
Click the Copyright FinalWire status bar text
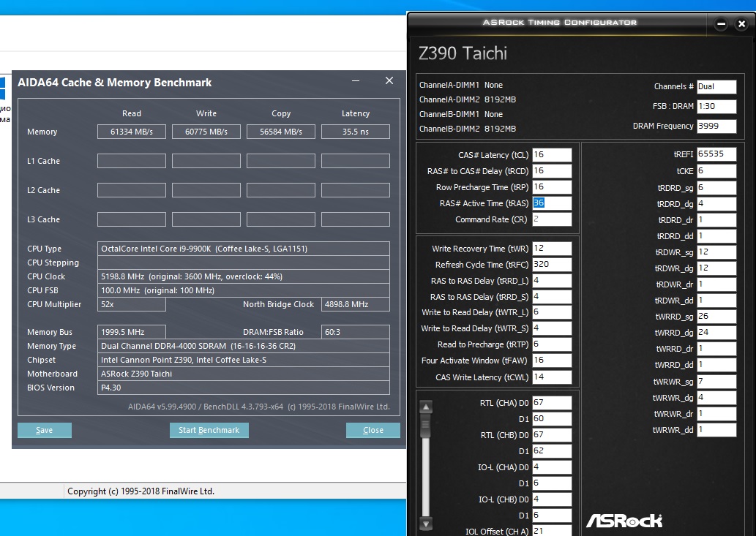pos(141,491)
